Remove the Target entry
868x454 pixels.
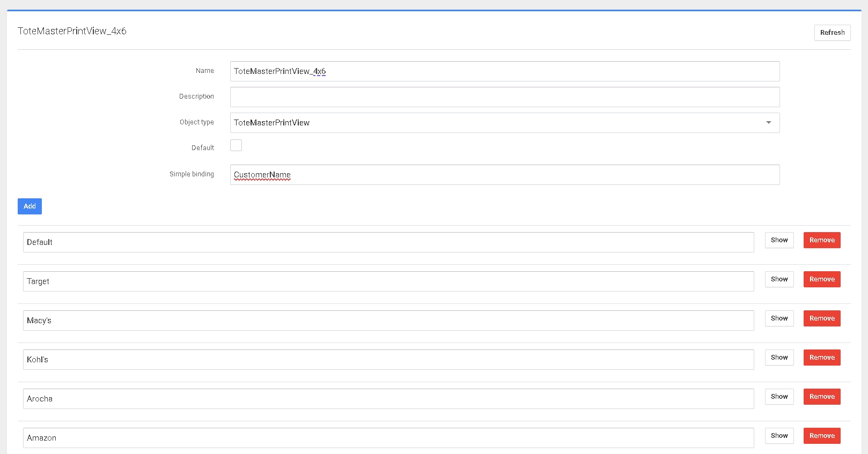(821, 279)
